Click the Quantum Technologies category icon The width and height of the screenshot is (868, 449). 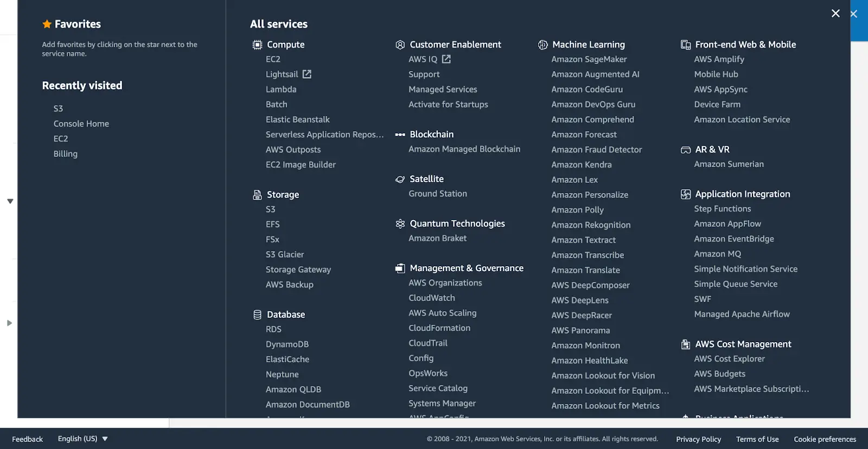click(x=400, y=223)
